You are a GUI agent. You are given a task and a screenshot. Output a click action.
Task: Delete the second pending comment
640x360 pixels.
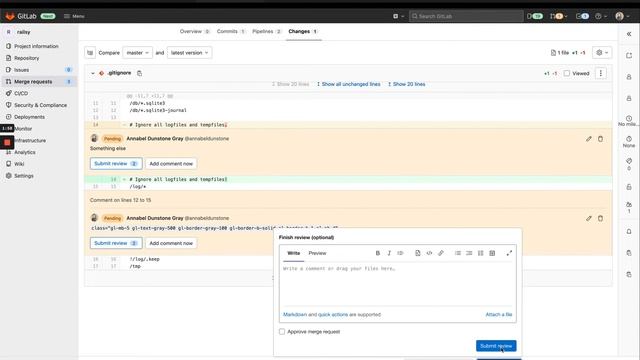click(x=600, y=218)
